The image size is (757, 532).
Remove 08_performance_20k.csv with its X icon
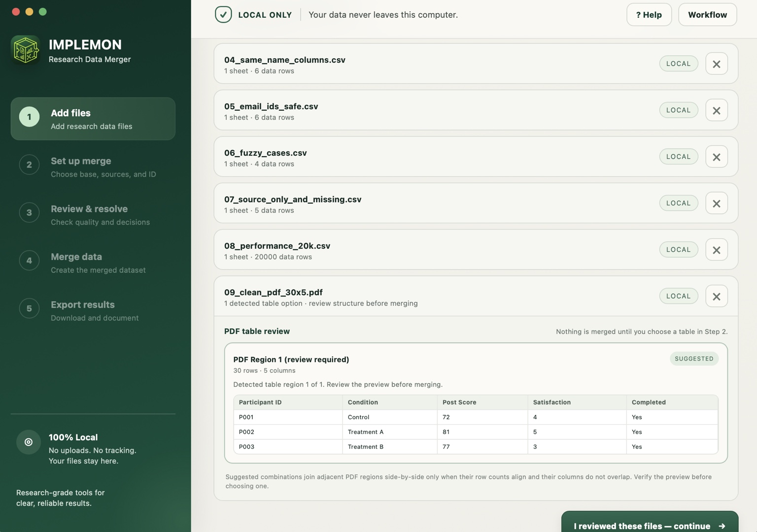(x=717, y=250)
